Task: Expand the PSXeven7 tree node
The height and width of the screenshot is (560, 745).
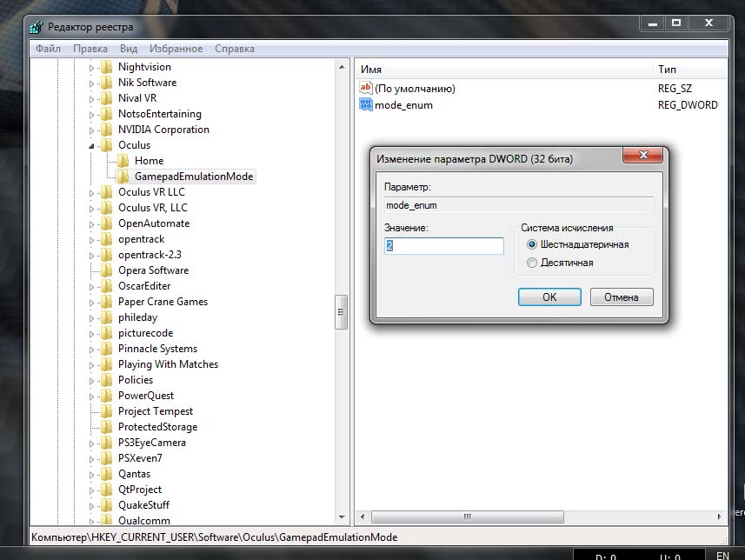Action: pos(91,459)
